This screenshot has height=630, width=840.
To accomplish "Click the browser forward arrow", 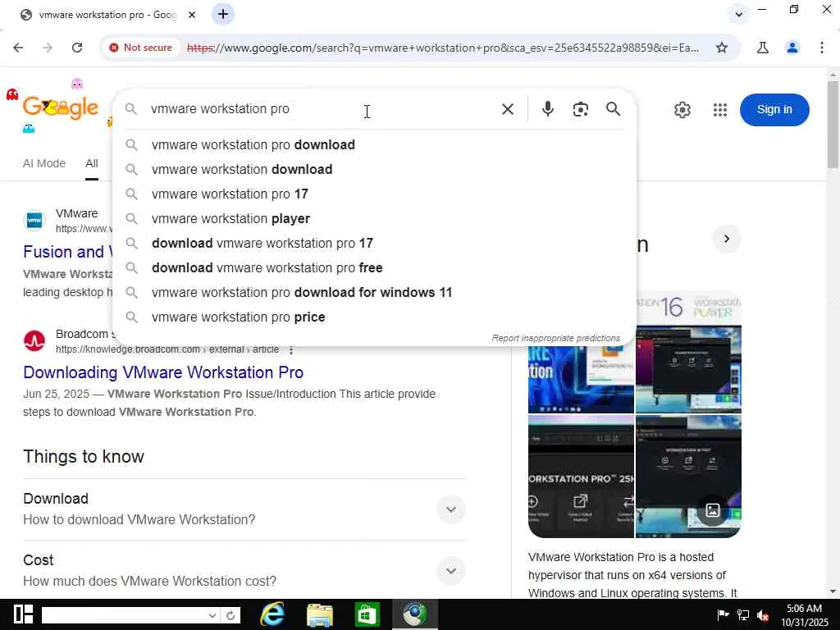I will (48, 48).
